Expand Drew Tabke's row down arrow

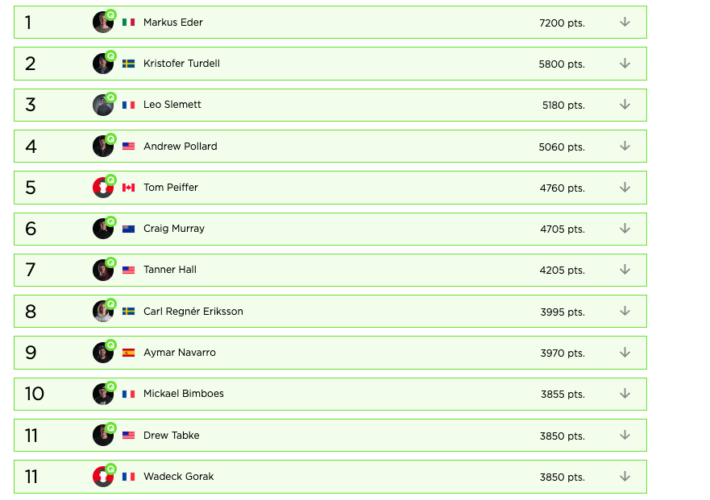click(625, 435)
